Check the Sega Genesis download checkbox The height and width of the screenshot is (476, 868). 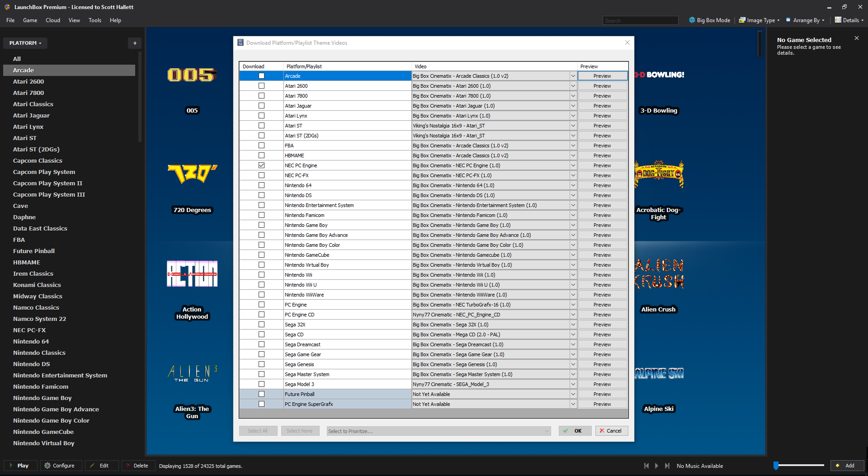[x=261, y=364]
